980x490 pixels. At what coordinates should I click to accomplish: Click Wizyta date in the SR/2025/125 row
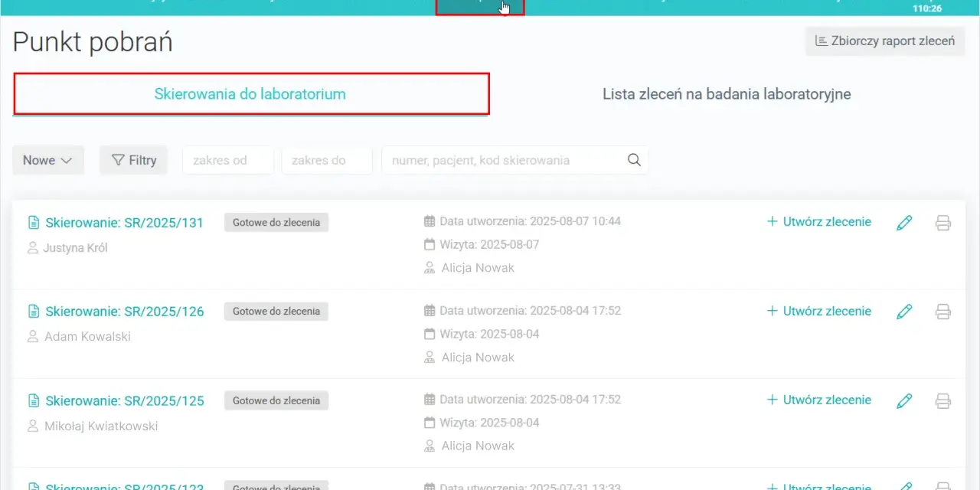[x=489, y=423]
